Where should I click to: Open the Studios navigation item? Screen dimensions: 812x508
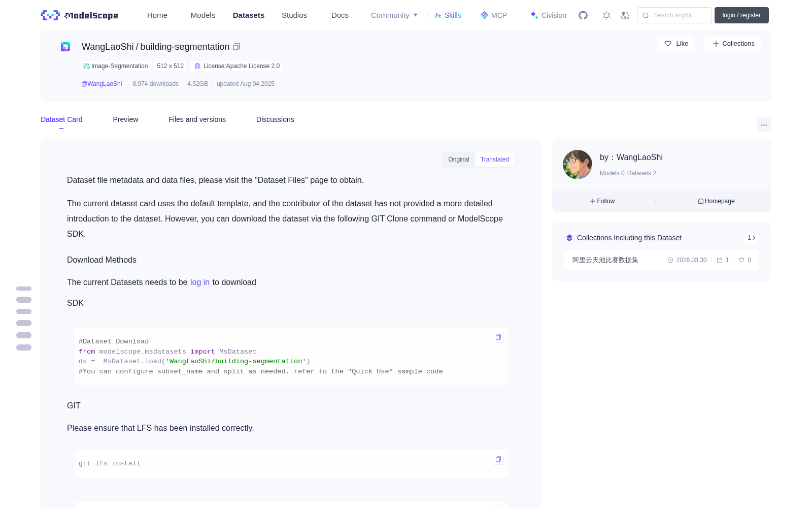[294, 15]
